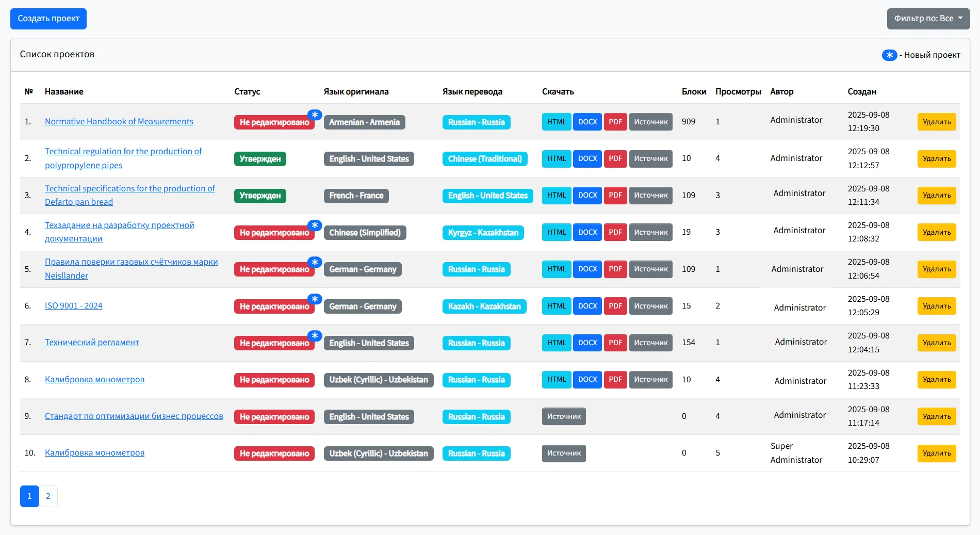Download PDF for the Normative Handbook project

(x=615, y=122)
